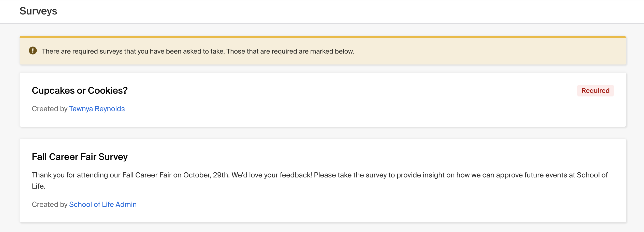Open the Cupcakes or Cookies? survey
The height and width of the screenshot is (232, 644).
coord(80,91)
